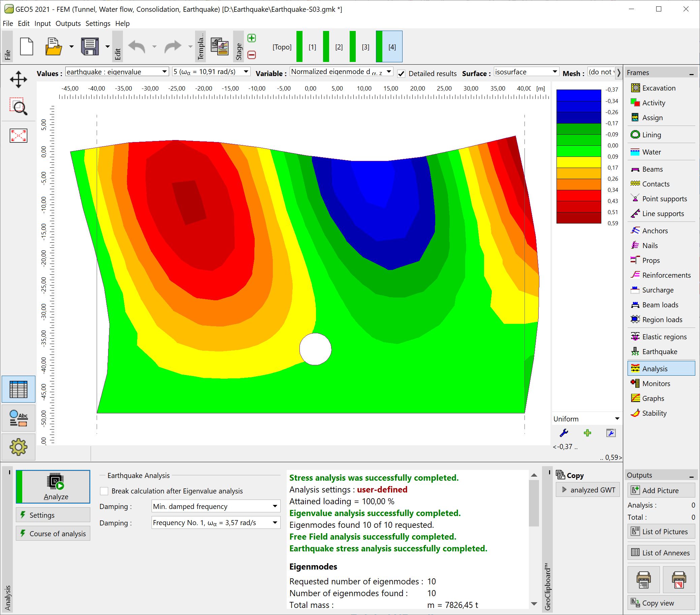Image resolution: width=700 pixels, height=615 pixels.
Task: Open the Min. damped frequency dropdown
Action: tap(216, 506)
